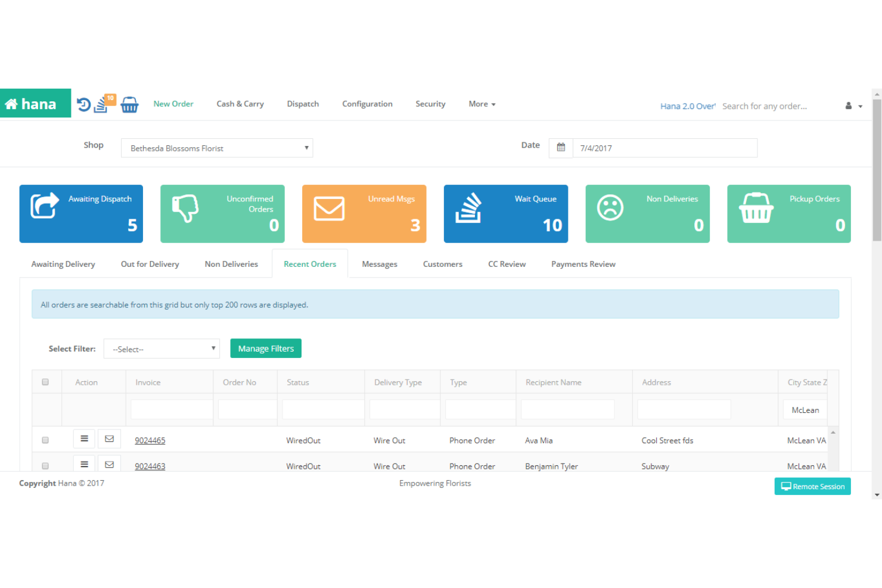Click the City filter box containing McLean
The height and width of the screenshot is (588, 882).
805,410
